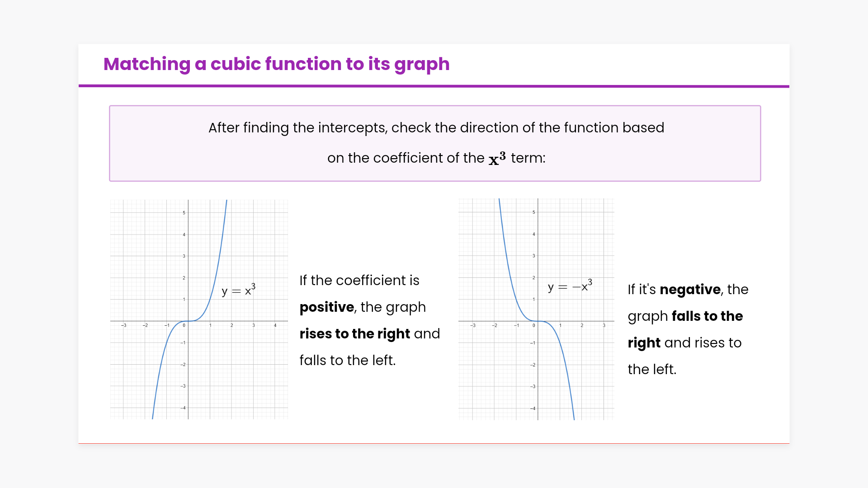Click the slide title 'Matching a cubic function to its graph'
This screenshot has width=868, height=488.
[x=276, y=64]
